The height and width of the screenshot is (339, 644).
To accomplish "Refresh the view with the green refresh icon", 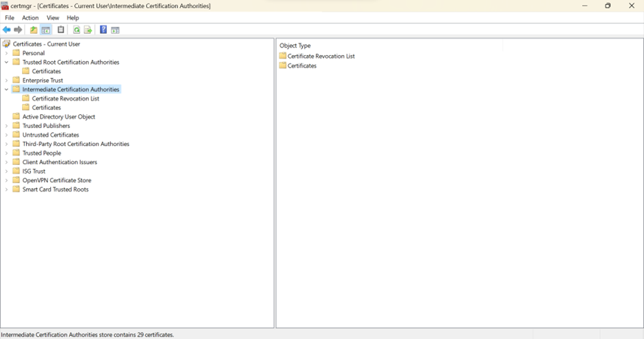I will [x=76, y=30].
